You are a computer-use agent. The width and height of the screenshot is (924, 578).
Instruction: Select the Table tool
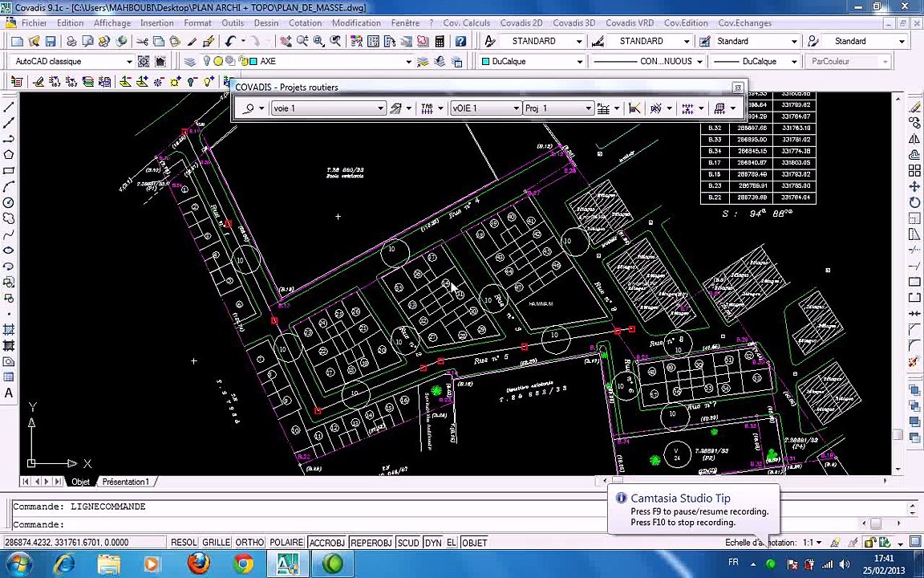[x=8, y=377]
